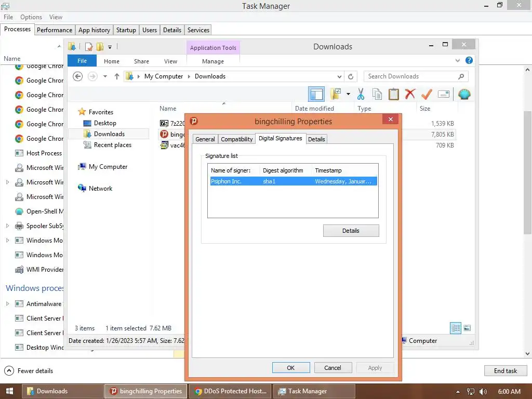Click the Digest algorithm column header

click(283, 170)
